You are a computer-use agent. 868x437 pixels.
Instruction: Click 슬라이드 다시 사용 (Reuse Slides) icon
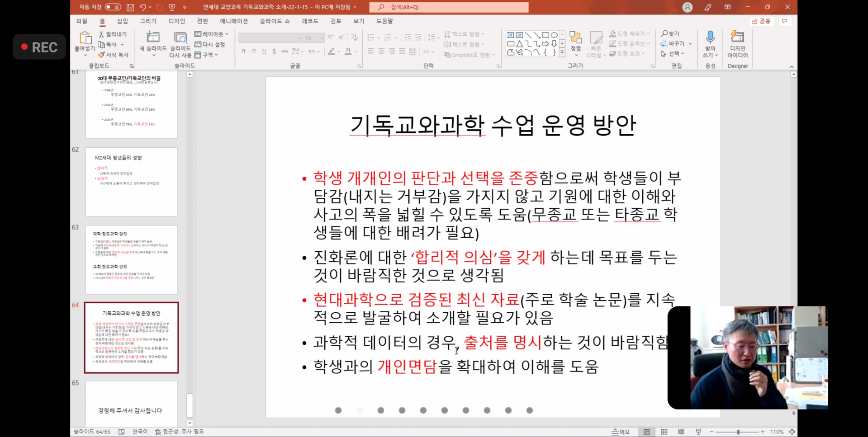180,38
